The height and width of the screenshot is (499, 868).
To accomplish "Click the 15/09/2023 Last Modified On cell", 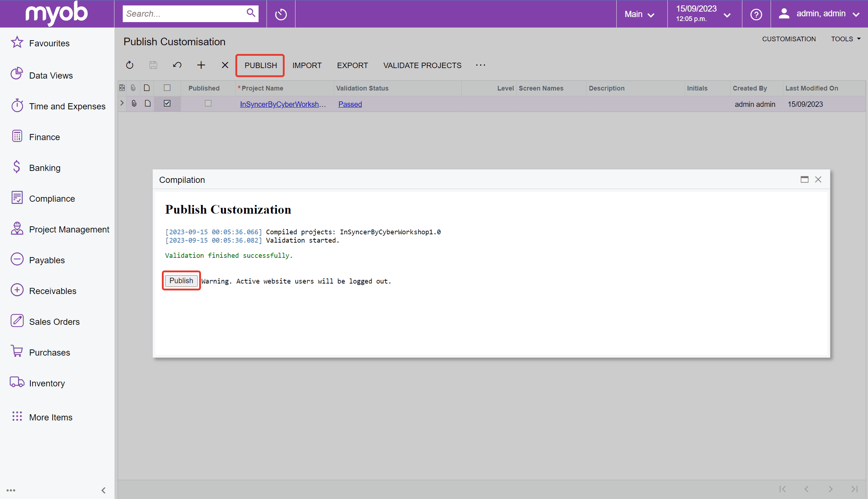I will click(x=805, y=104).
